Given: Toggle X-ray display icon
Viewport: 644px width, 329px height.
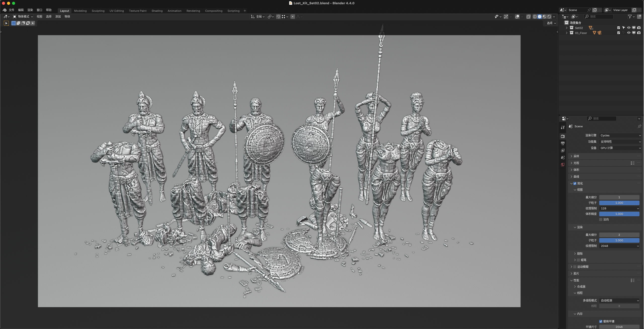Looking at the screenshot, I should point(529,17).
